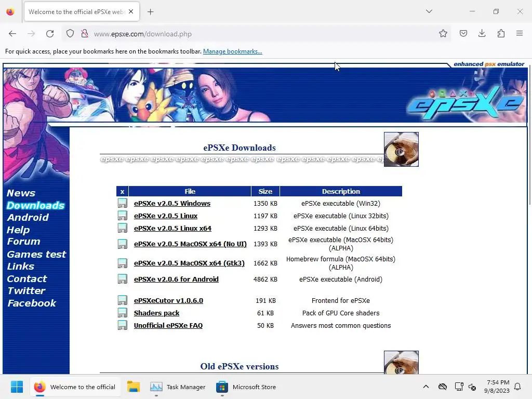Go back to the previous page

tap(12, 34)
